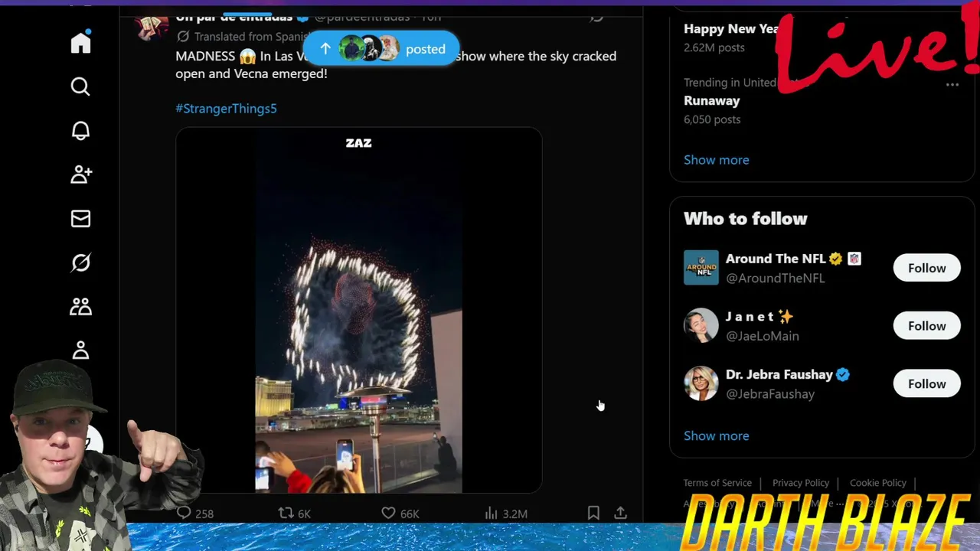This screenshot has width=980, height=551.
Task: Open the Grok icon in sidebar
Action: click(80, 263)
